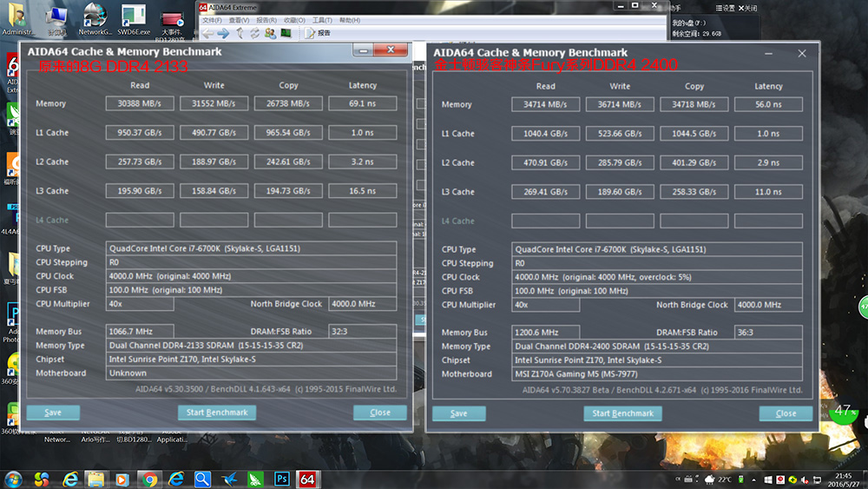This screenshot has width=868, height=489.
Task: Open the blue bird taskbar icon
Action: click(x=229, y=479)
